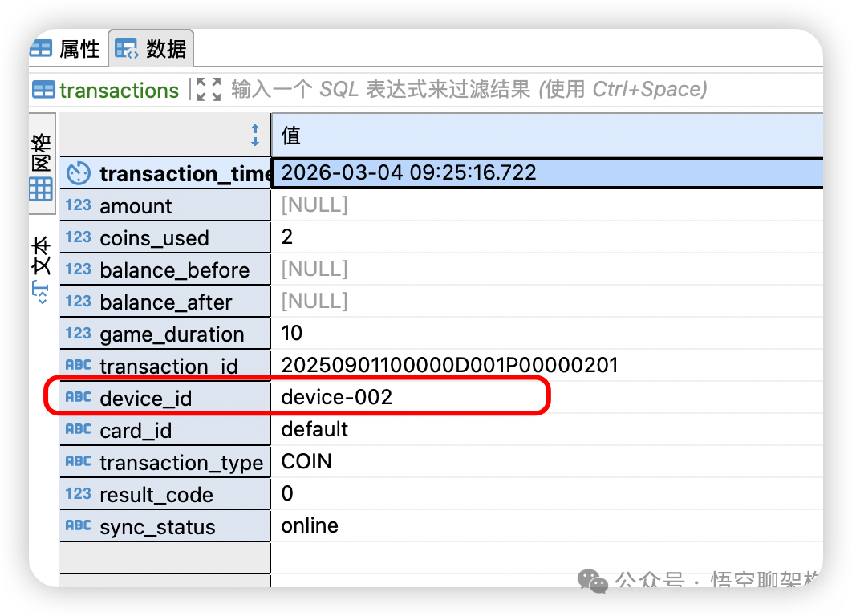The height and width of the screenshot is (616, 852).
Task: Click the ABC icon beside device_id
Action: tap(78, 397)
